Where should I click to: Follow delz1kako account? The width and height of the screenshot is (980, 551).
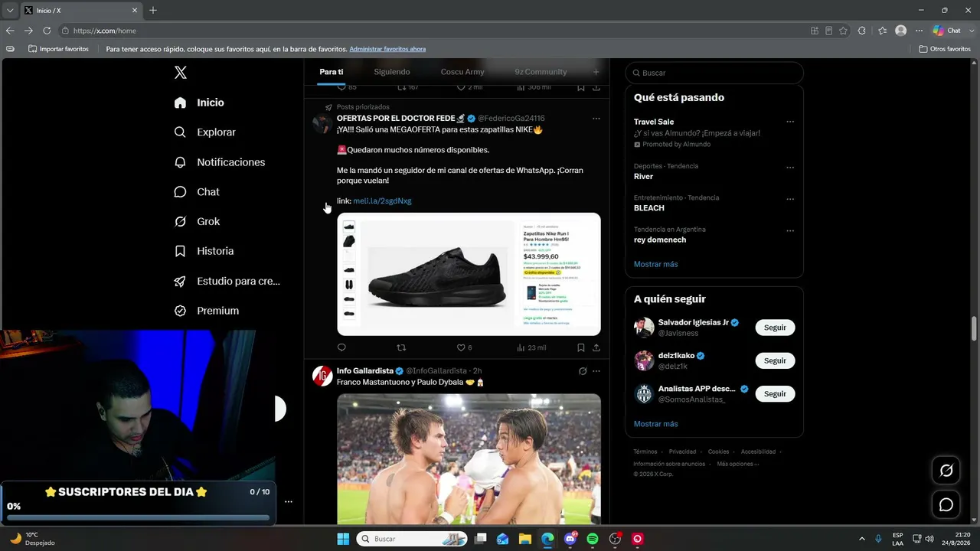775,360
